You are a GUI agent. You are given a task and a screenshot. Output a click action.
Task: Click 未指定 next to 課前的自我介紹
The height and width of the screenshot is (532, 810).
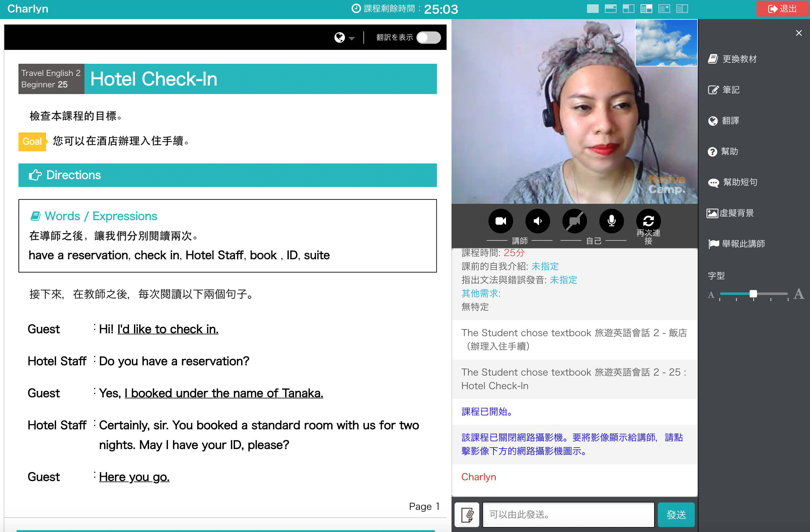tap(545, 266)
